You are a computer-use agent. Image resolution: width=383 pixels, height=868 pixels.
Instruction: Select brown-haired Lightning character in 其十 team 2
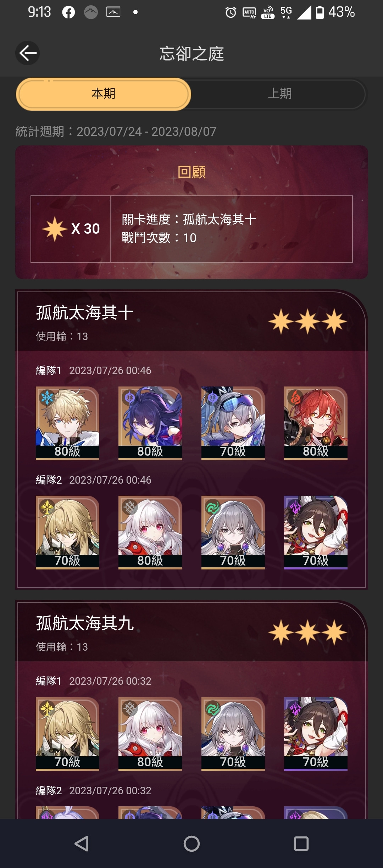coord(316,532)
